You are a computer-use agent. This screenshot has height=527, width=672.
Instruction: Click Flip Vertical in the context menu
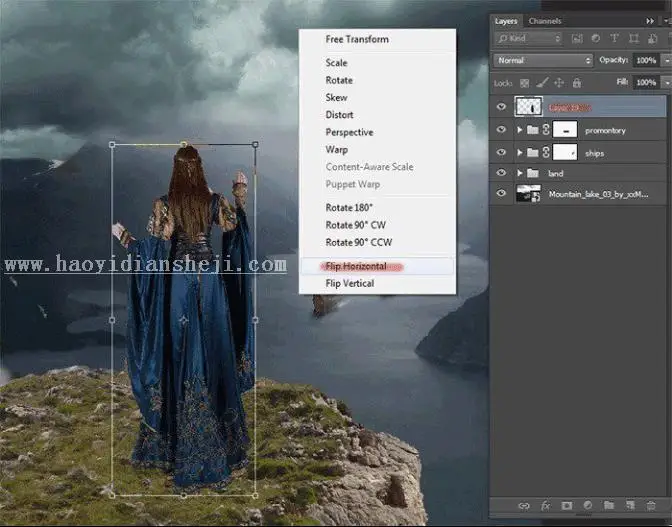[x=350, y=283]
